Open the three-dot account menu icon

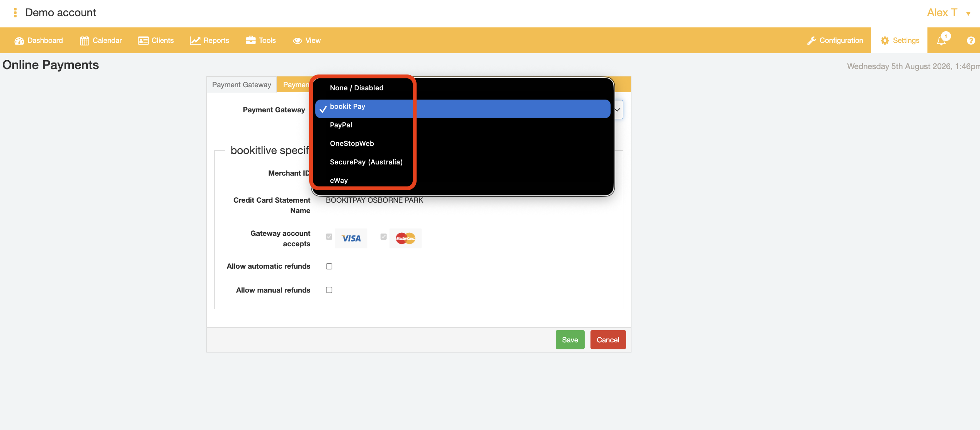tap(15, 13)
